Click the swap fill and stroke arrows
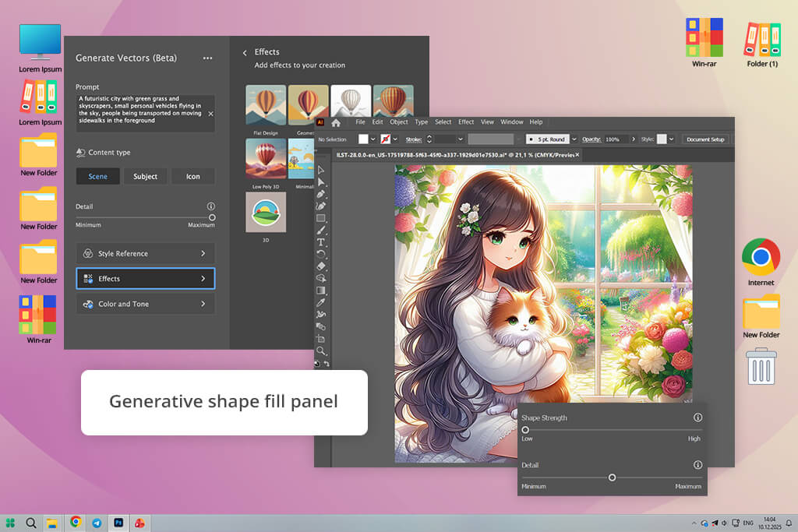 coord(327,364)
